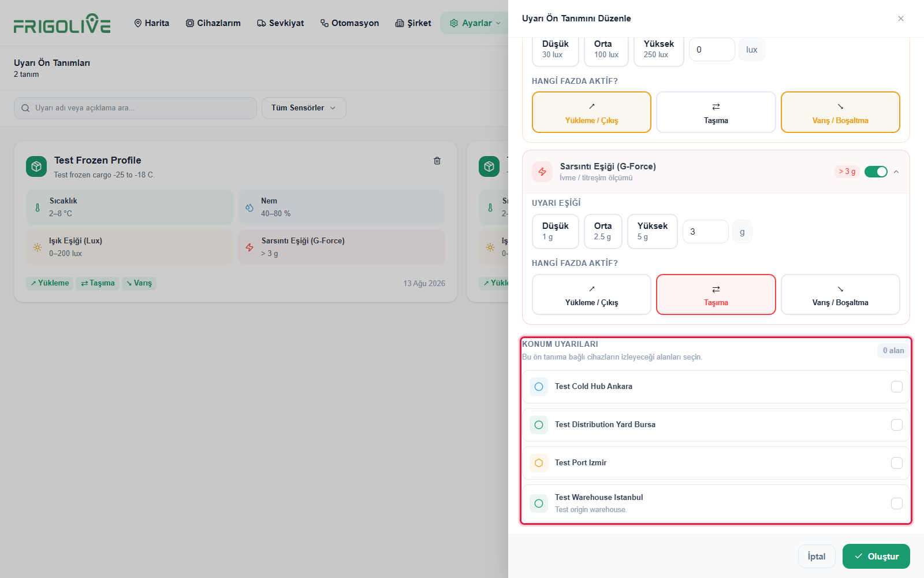The image size is (924, 578).
Task: Click the Test Warehouse Istanbul circle icon
Action: click(539, 503)
